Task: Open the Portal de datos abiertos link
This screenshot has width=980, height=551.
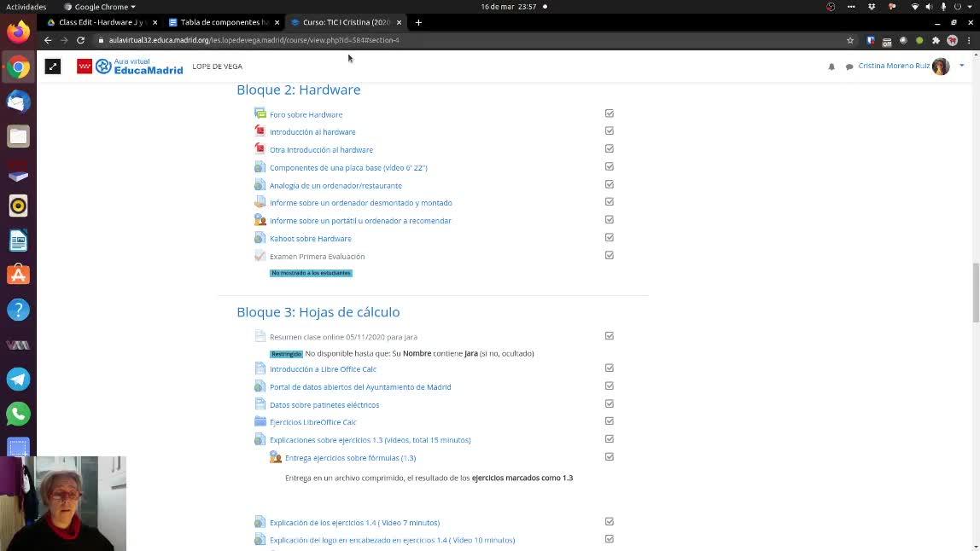Action: pos(360,387)
